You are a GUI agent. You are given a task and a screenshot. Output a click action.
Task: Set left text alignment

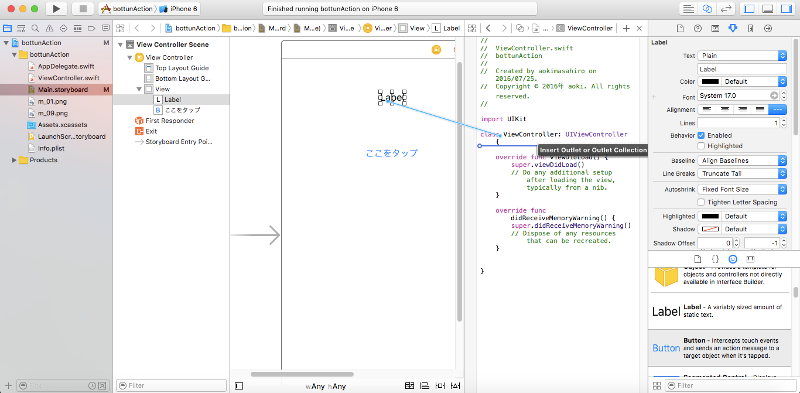[x=707, y=109]
